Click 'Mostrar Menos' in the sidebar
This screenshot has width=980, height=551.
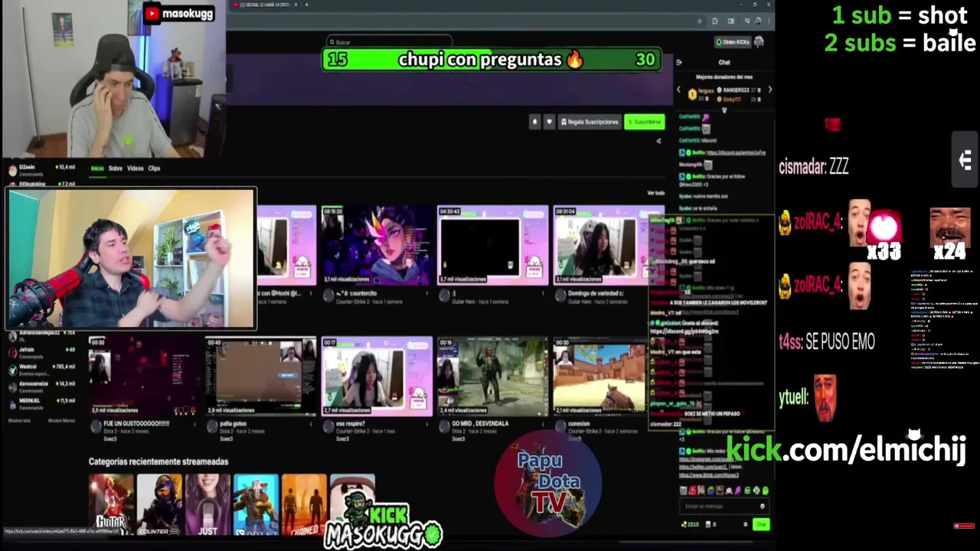point(61,421)
